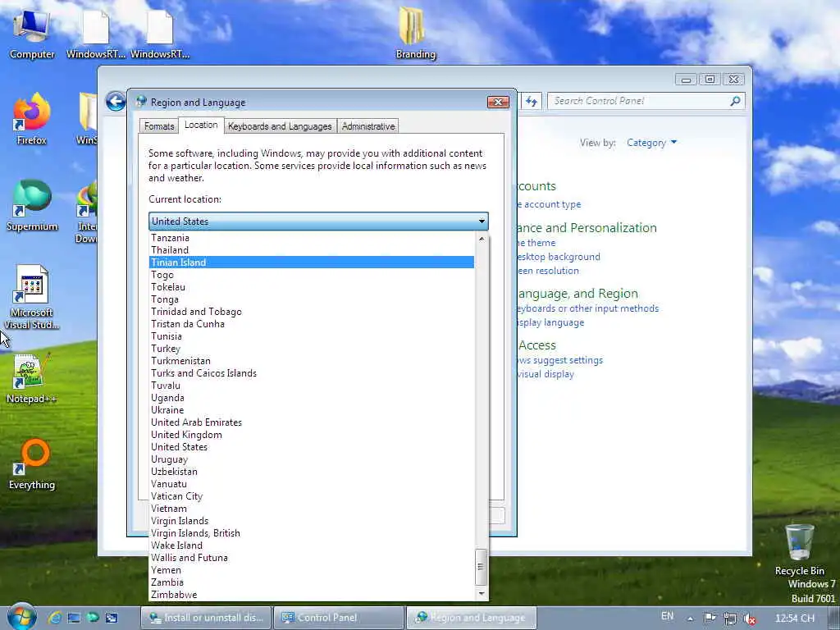Viewport: 840px width, 630px height.
Task: Select Virgin Islands, British
Action: 311,533
